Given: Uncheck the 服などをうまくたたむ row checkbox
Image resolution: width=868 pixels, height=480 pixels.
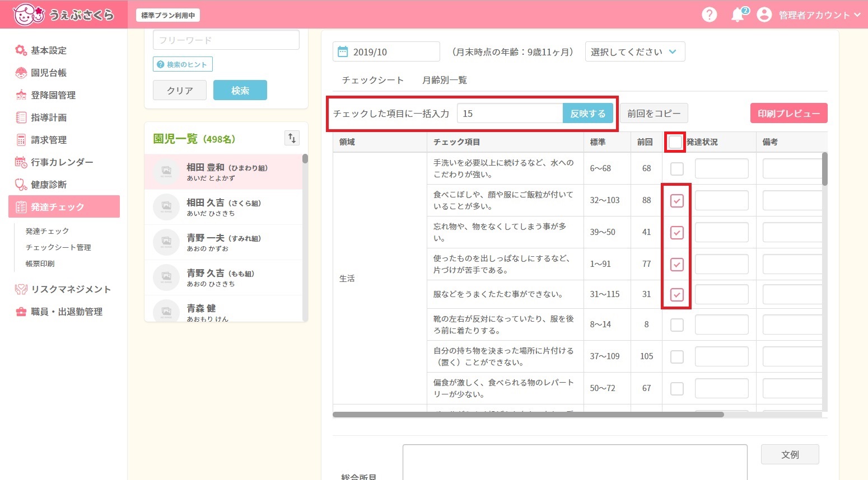Looking at the screenshot, I should click(677, 294).
